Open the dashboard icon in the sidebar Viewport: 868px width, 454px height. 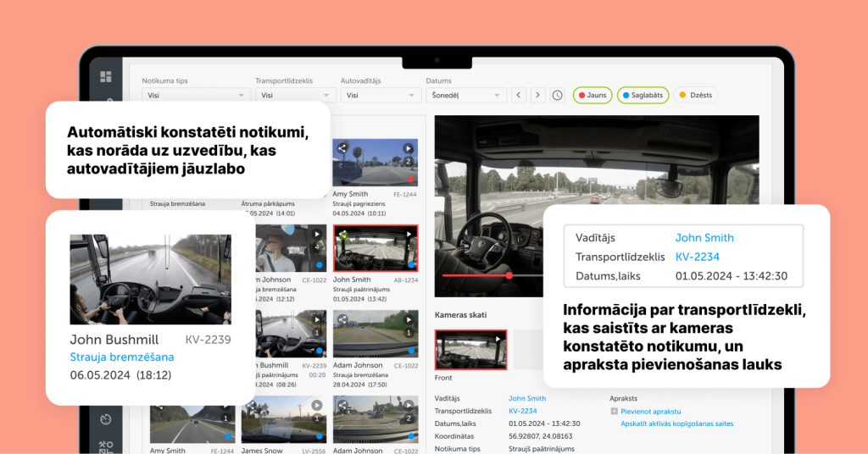tap(106, 76)
